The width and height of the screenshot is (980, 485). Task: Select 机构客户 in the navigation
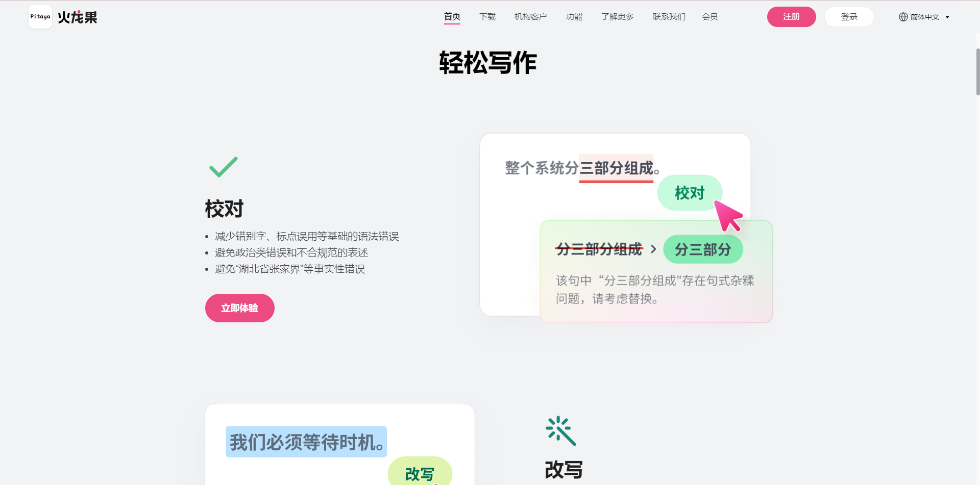(530, 16)
